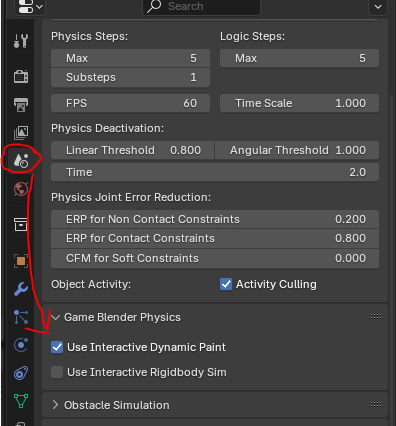Open the Object Data properties tab
The height and width of the screenshot is (426, 396).
21,401
